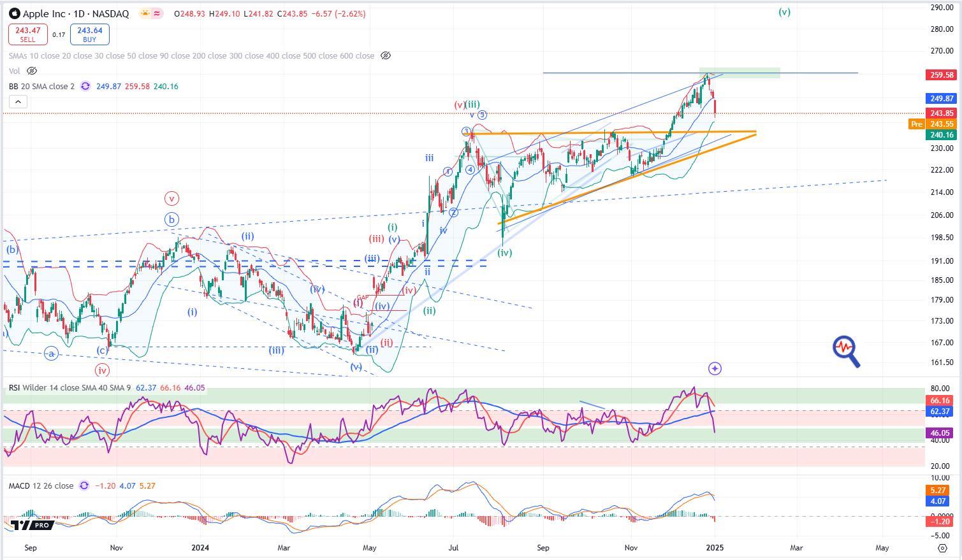962x560 pixels.
Task: Click the magnifier with heartbeat icon
Action: coord(847,352)
